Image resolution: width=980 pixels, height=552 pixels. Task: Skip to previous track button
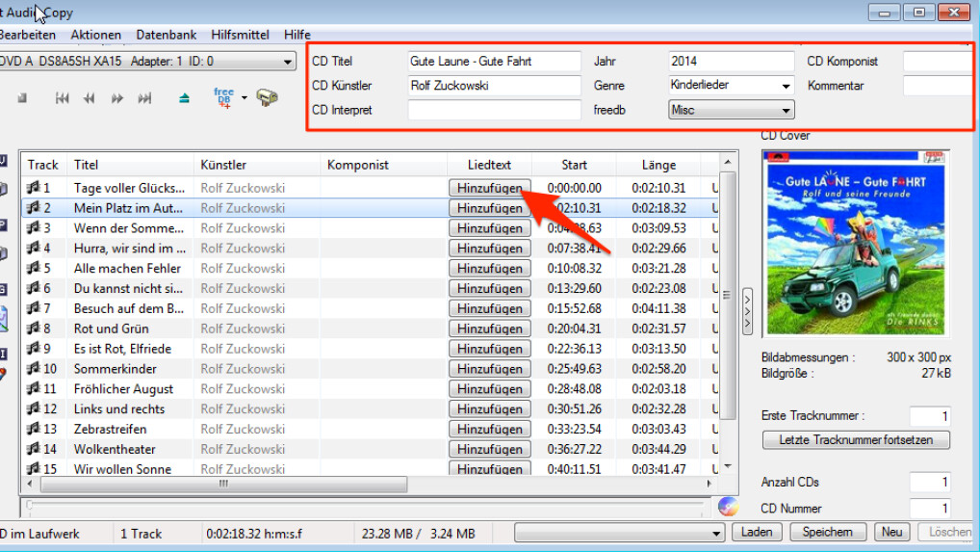[62, 98]
